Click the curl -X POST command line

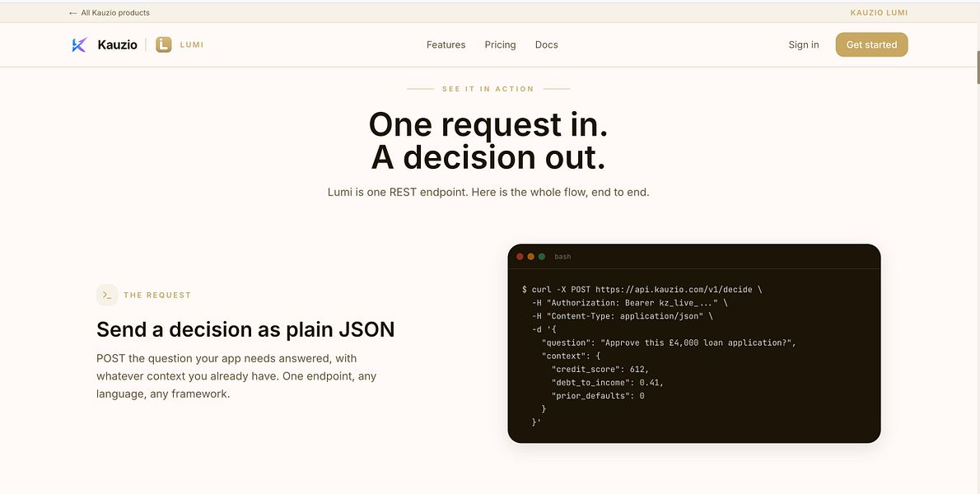click(x=642, y=290)
